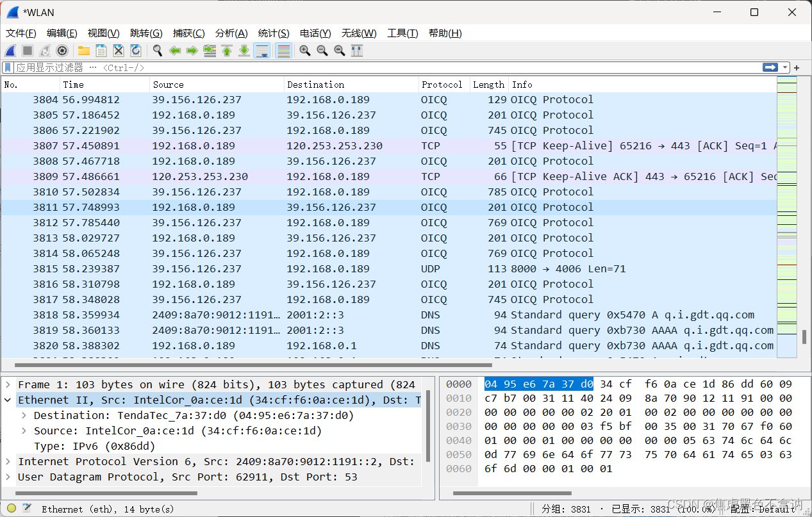Click the packet minimap color strip

point(786,217)
